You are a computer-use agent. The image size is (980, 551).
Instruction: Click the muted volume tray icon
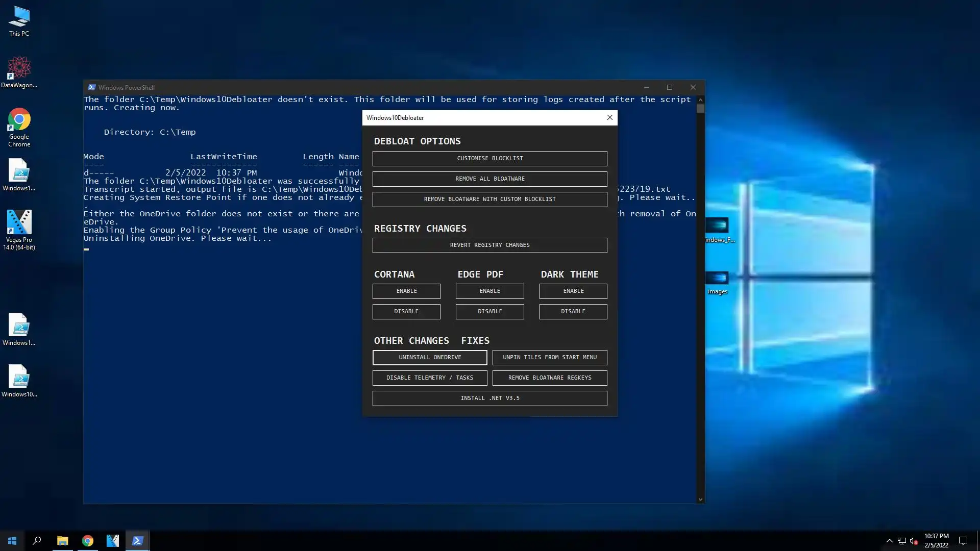914,541
